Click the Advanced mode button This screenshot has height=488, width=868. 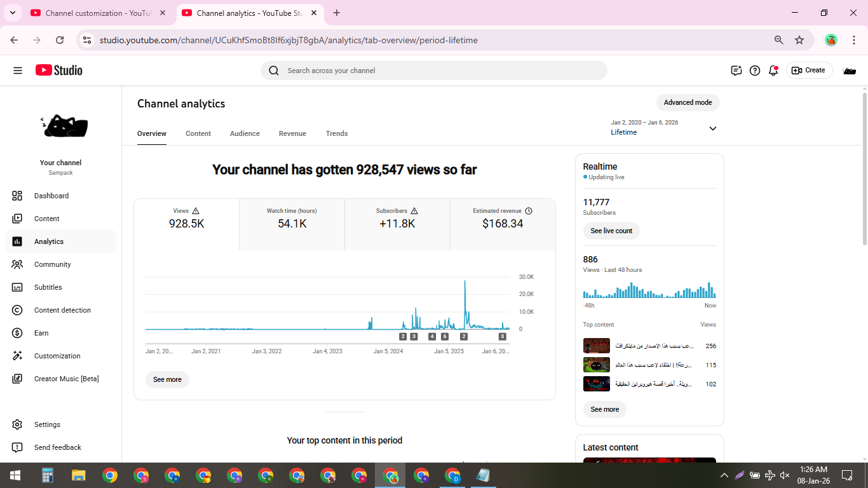point(688,102)
